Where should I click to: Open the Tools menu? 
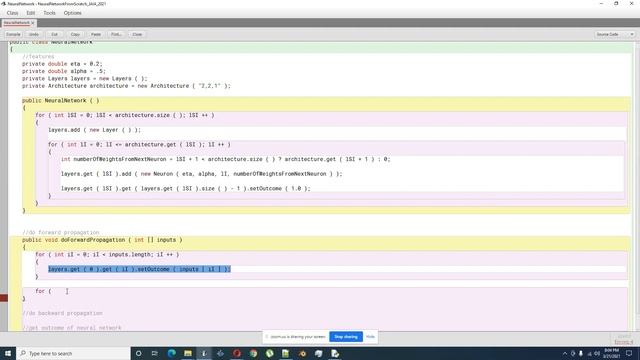click(49, 13)
